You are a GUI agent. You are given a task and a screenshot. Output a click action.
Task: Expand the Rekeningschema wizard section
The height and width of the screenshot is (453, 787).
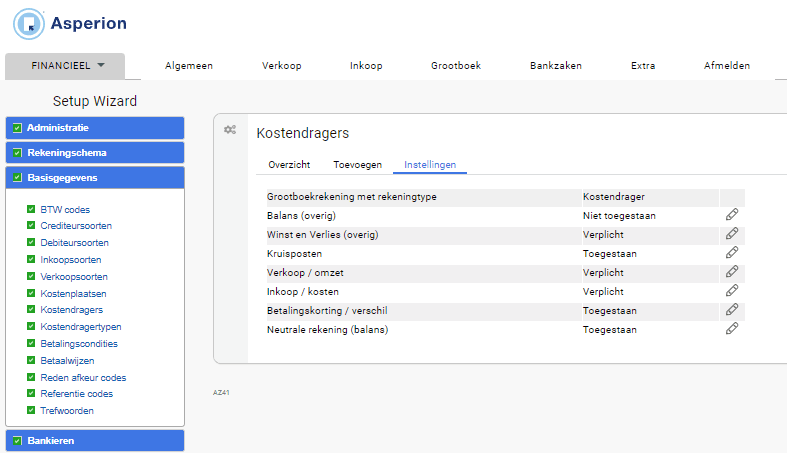[95, 153]
